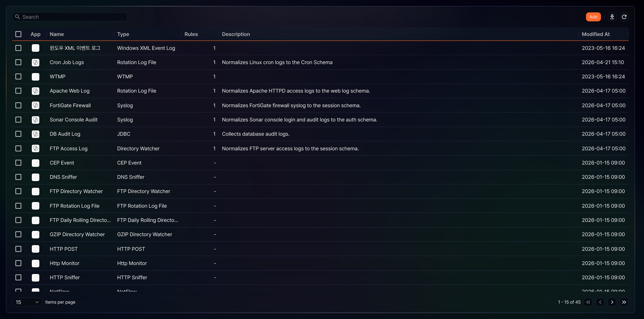Click the orange Add button
644x319 pixels.
tap(593, 17)
